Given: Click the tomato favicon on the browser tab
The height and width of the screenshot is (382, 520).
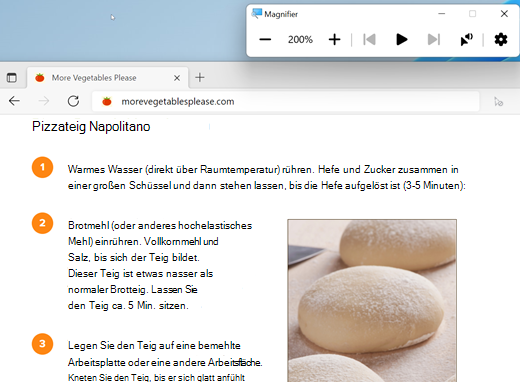Looking at the screenshot, I should click(40, 78).
